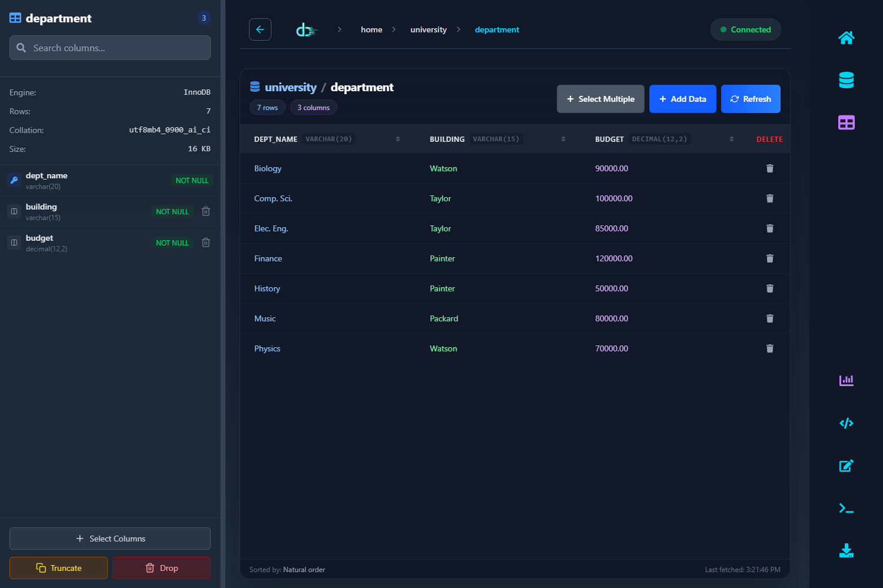Click Add Data button
883x588 pixels.
(683, 99)
